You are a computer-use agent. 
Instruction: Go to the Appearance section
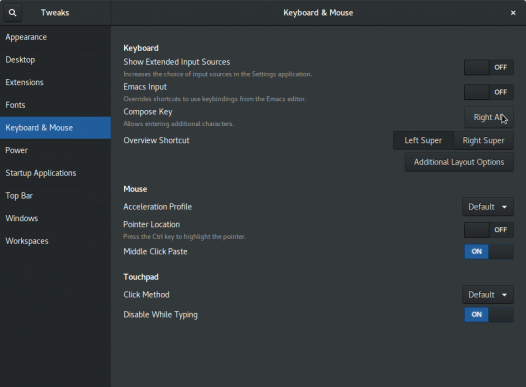(55, 37)
